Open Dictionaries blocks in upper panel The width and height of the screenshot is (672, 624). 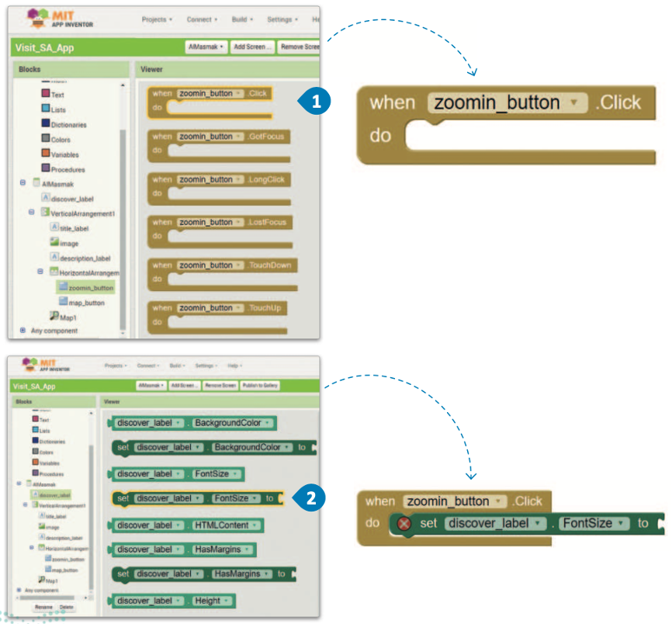pyautogui.click(x=68, y=124)
